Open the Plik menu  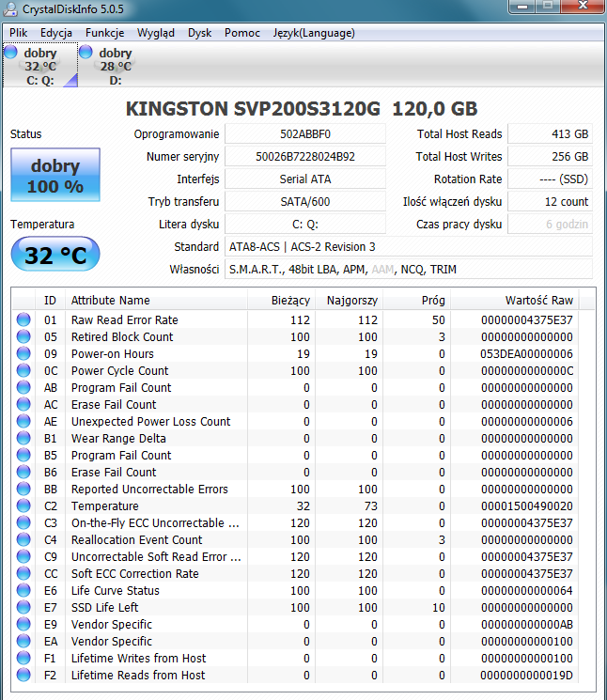(18, 33)
